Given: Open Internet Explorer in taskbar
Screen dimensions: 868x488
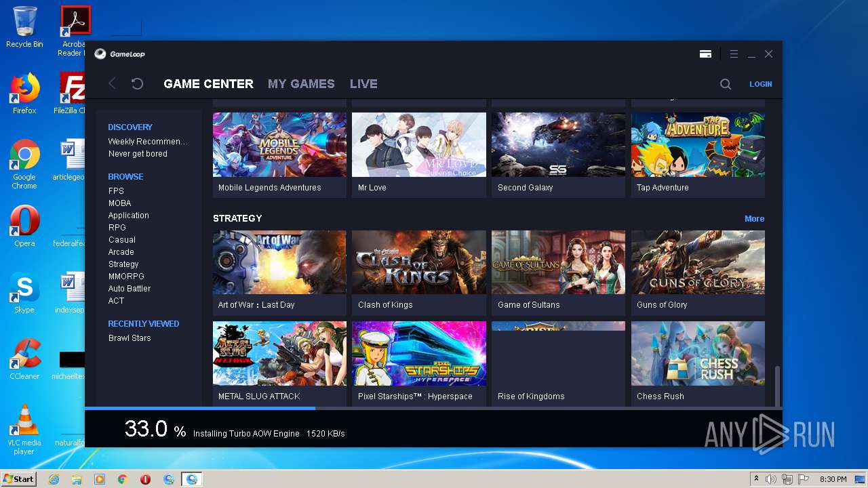Looking at the screenshot, I should click(54, 479).
